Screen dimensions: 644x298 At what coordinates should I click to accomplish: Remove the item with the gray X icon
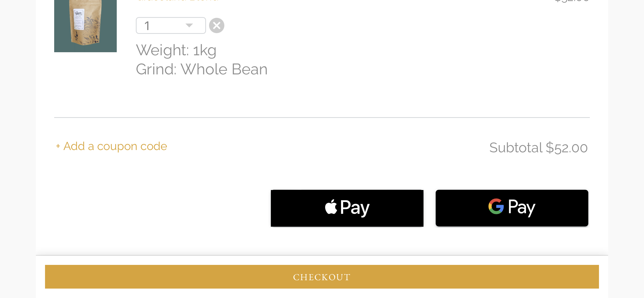click(x=217, y=25)
